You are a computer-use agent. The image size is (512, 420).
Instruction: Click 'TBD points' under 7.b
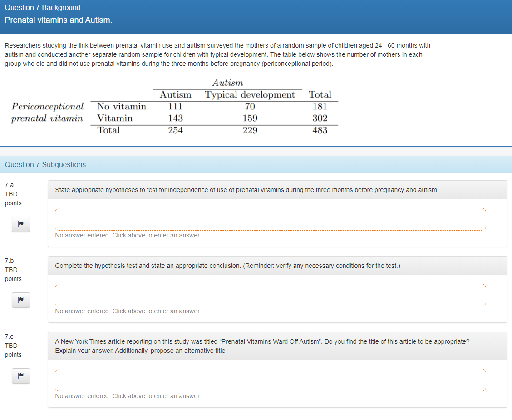click(x=11, y=274)
